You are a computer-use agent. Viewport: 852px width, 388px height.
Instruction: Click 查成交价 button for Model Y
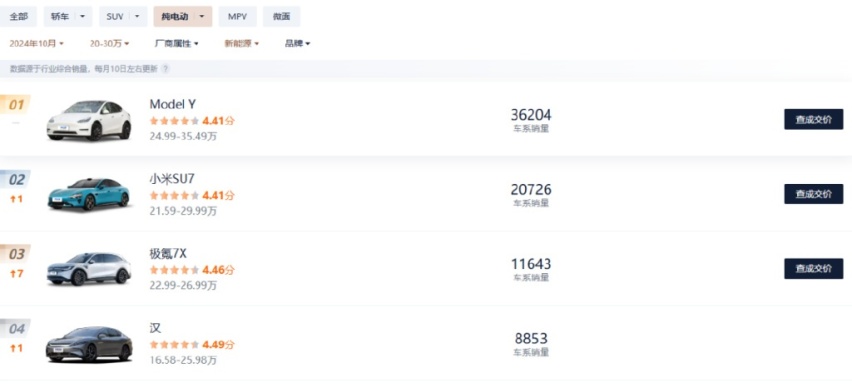click(x=813, y=120)
